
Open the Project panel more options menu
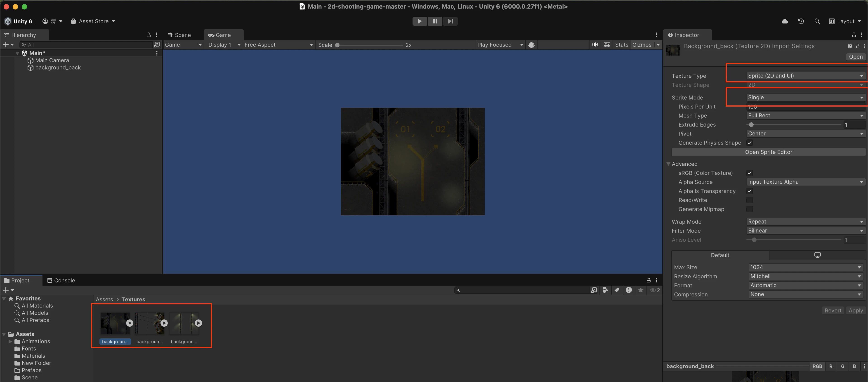coord(656,280)
